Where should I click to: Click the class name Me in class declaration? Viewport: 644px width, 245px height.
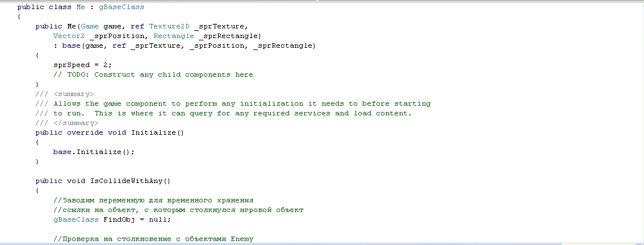[x=81, y=7]
